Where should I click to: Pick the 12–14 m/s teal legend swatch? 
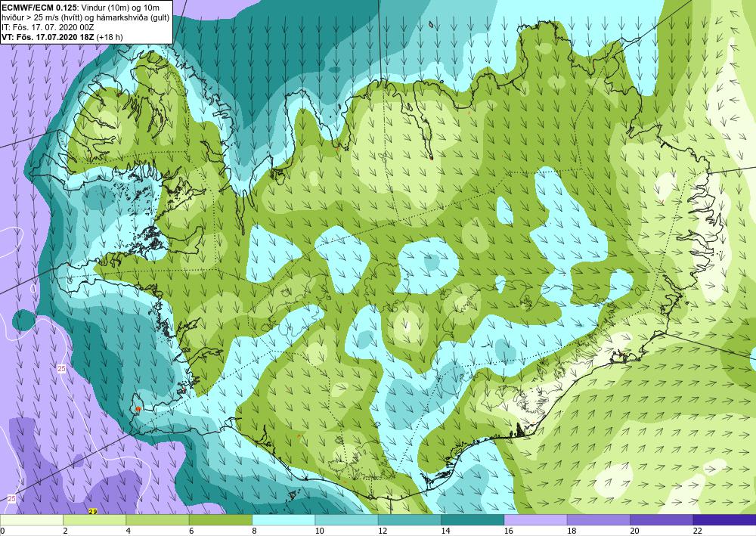[x=409, y=520]
